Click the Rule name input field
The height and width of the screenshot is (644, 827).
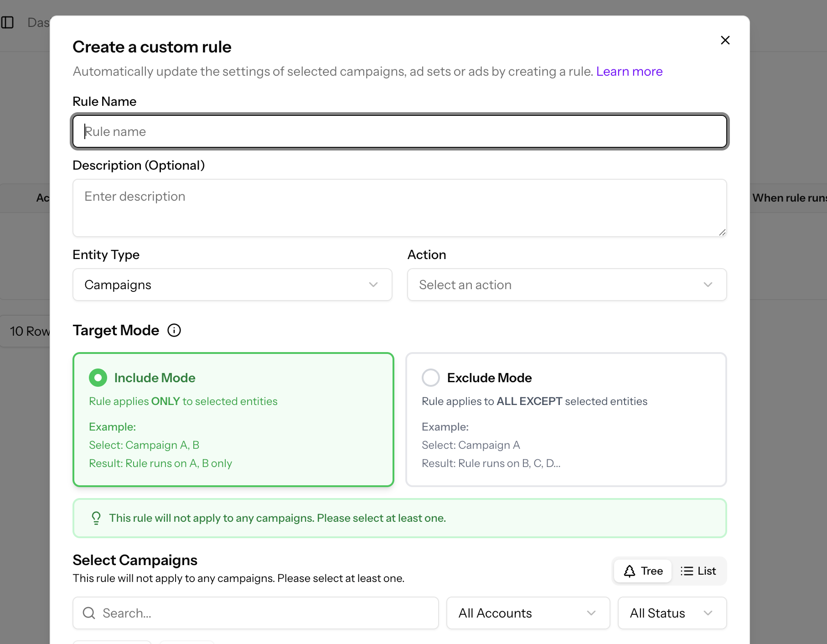click(399, 131)
